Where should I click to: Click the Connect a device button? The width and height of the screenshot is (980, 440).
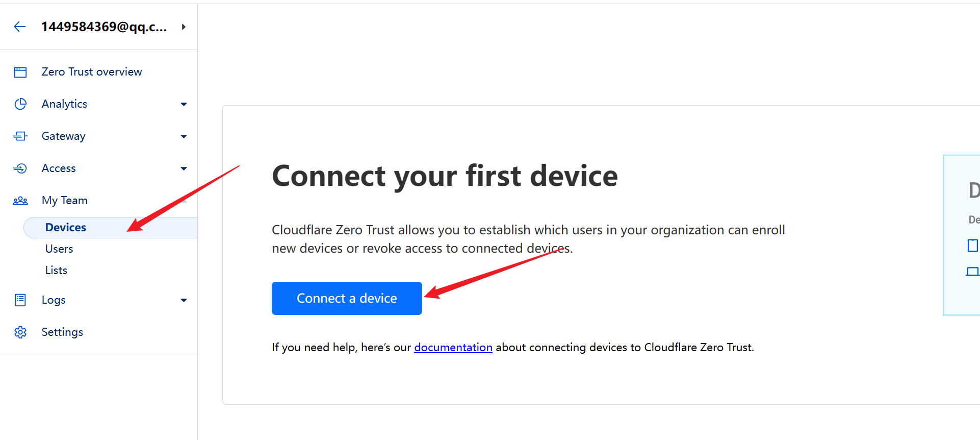347,298
